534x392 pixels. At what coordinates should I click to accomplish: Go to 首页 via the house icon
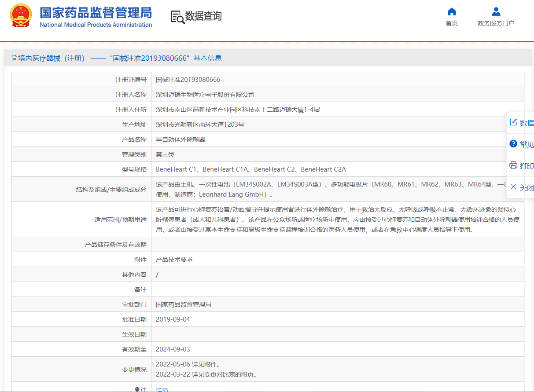coord(452,11)
